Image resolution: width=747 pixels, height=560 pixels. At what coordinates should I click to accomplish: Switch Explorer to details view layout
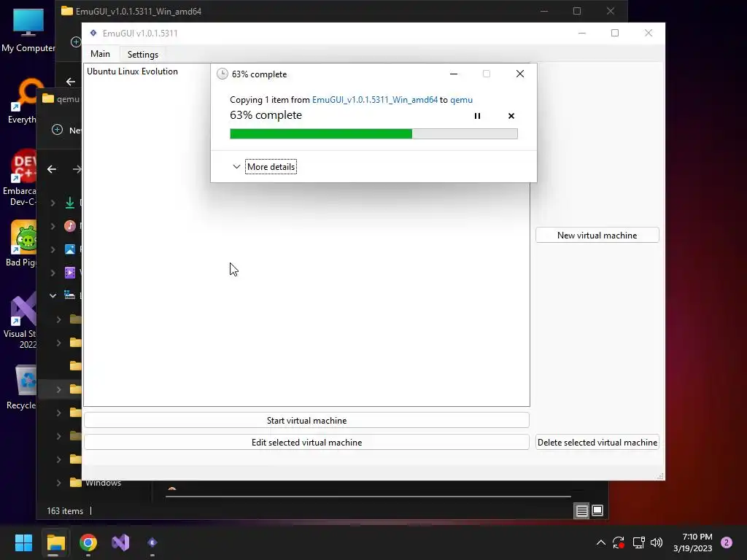click(x=581, y=511)
